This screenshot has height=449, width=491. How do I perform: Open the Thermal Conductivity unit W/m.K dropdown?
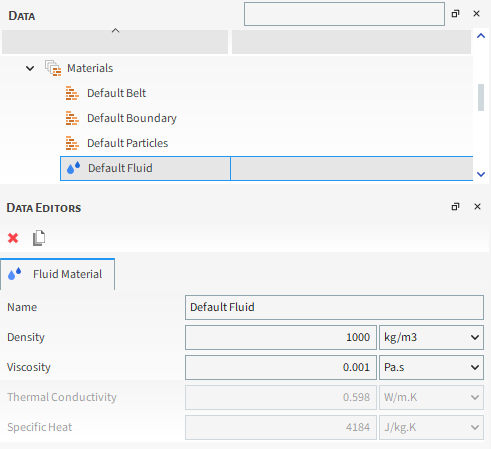(431, 397)
